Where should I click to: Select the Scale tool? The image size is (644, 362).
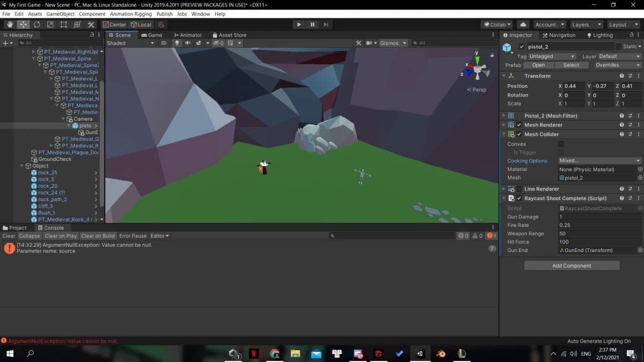coord(50,25)
